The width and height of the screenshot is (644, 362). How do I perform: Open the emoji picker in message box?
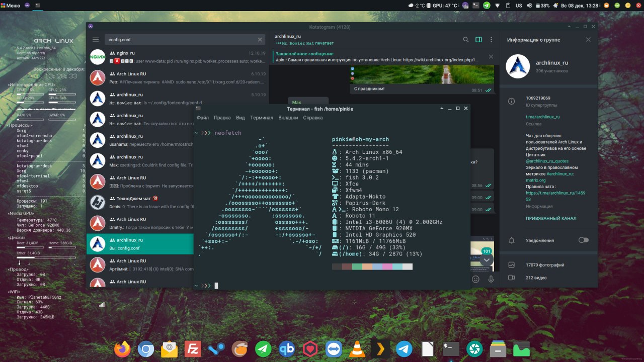click(475, 279)
